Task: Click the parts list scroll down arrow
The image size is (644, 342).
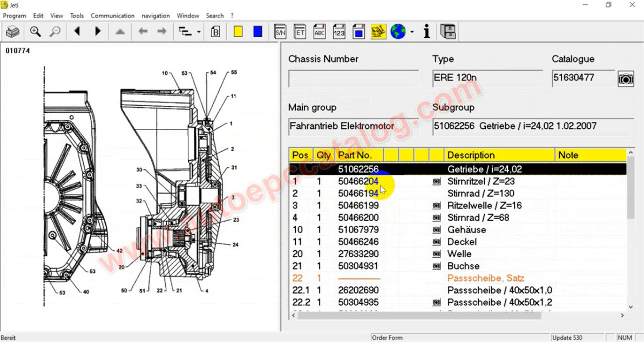Action: click(x=631, y=307)
